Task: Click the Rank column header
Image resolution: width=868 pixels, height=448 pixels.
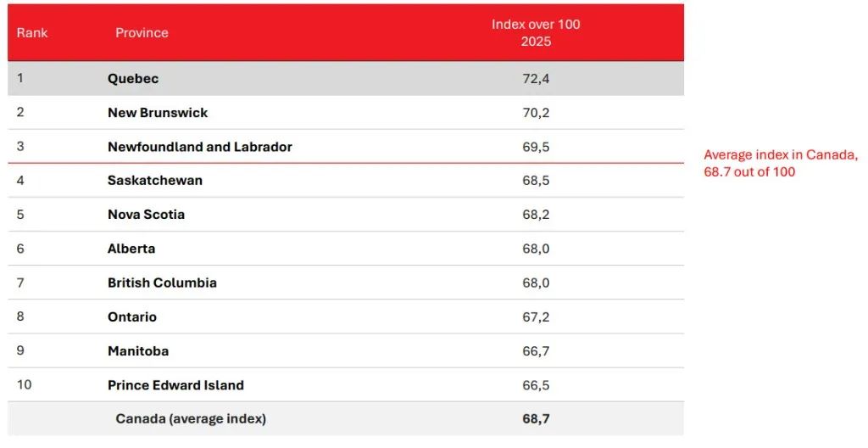Action: tap(32, 33)
